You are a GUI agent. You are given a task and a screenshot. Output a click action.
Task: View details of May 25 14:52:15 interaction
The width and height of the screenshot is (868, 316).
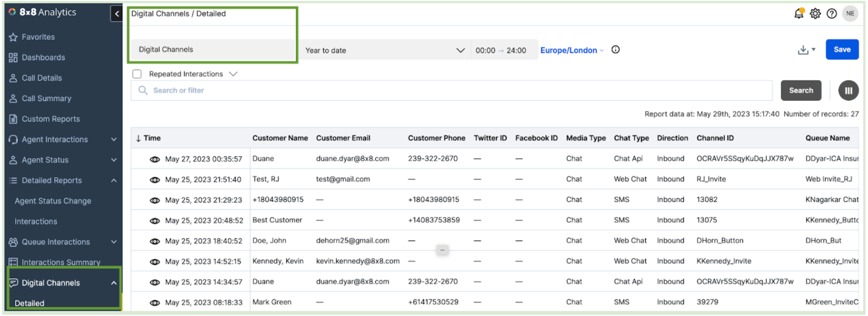[x=155, y=261]
